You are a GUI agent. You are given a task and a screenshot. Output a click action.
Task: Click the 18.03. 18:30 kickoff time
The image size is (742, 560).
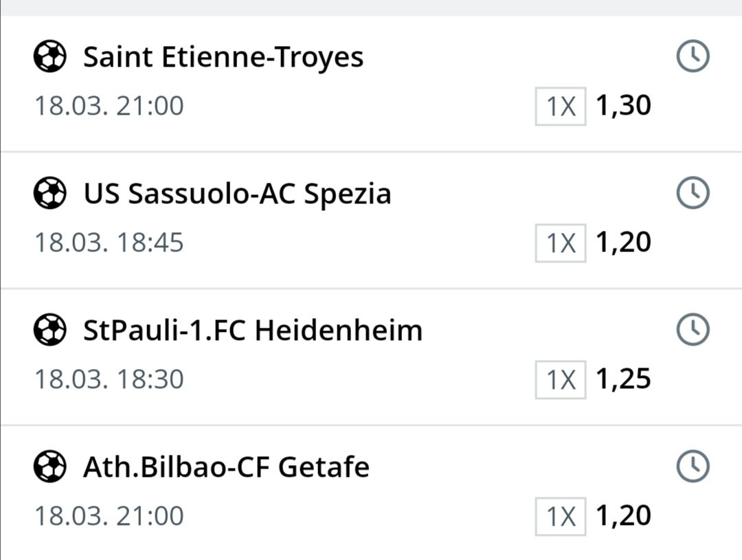(109, 380)
